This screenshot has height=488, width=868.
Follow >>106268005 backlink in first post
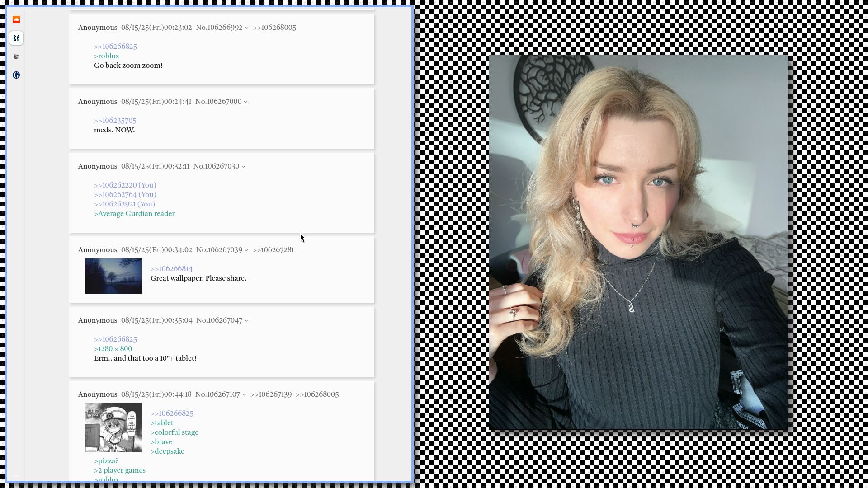pos(274,28)
